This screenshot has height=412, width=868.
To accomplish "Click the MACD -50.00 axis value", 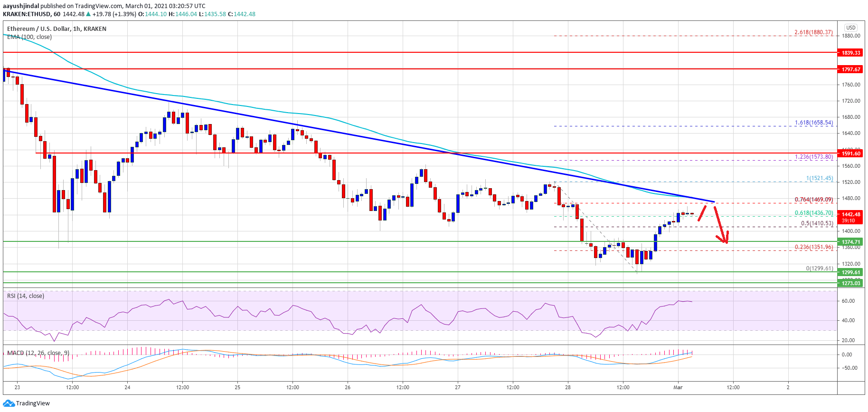I will 849,368.
